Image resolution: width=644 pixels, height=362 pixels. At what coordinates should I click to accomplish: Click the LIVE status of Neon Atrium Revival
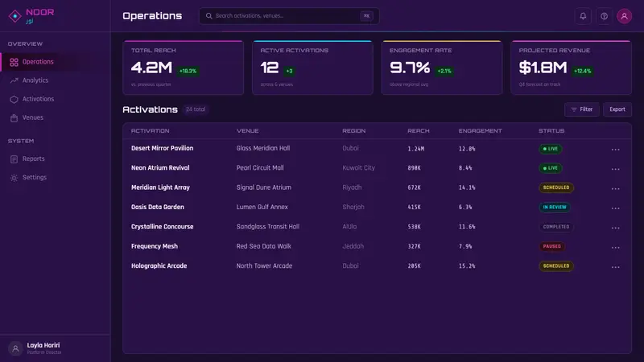pyautogui.click(x=551, y=168)
